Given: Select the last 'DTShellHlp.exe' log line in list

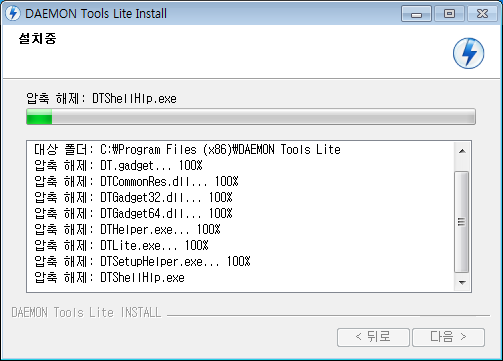Looking at the screenshot, I should coord(109,277).
